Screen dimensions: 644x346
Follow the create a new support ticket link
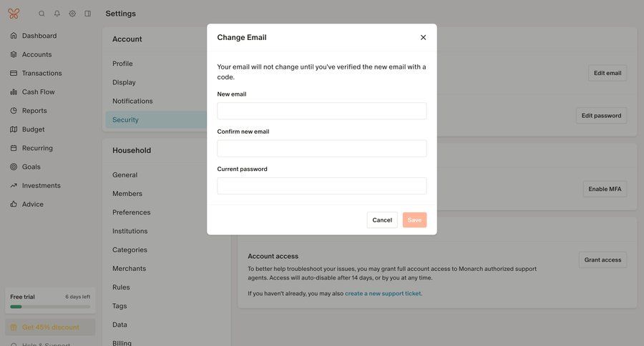click(383, 294)
